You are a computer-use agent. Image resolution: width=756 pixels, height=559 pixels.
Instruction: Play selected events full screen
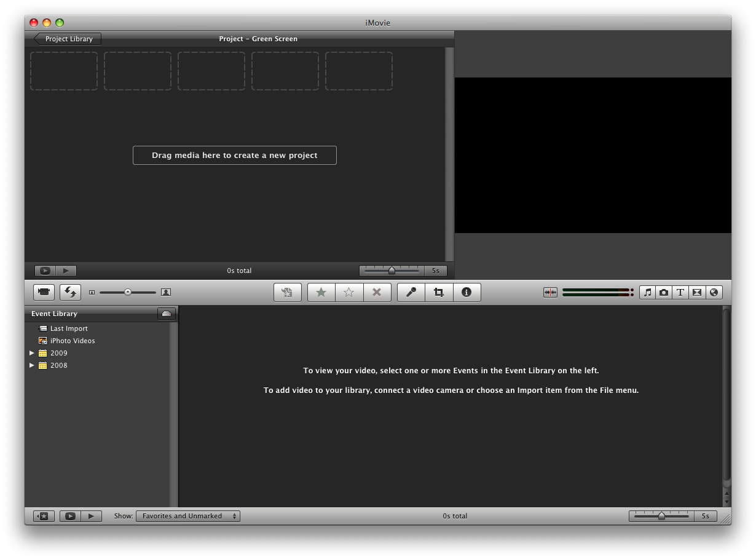pos(70,516)
